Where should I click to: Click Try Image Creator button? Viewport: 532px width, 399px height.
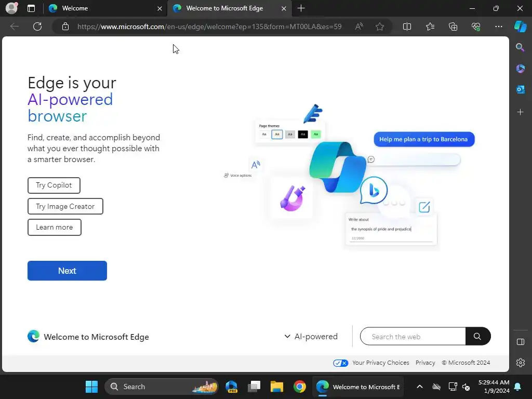(65, 206)
